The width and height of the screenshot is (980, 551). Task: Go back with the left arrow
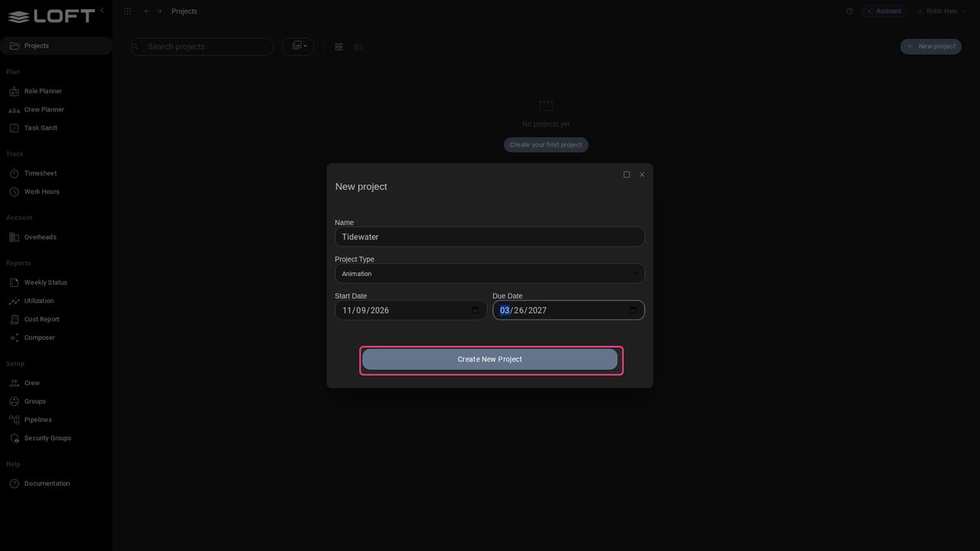coord(147,11)
